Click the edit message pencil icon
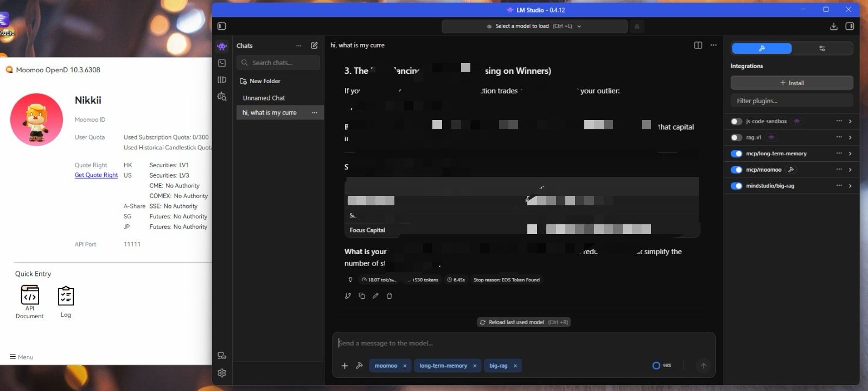This screenshot has height=391, width=868. [x=375, y=296]
